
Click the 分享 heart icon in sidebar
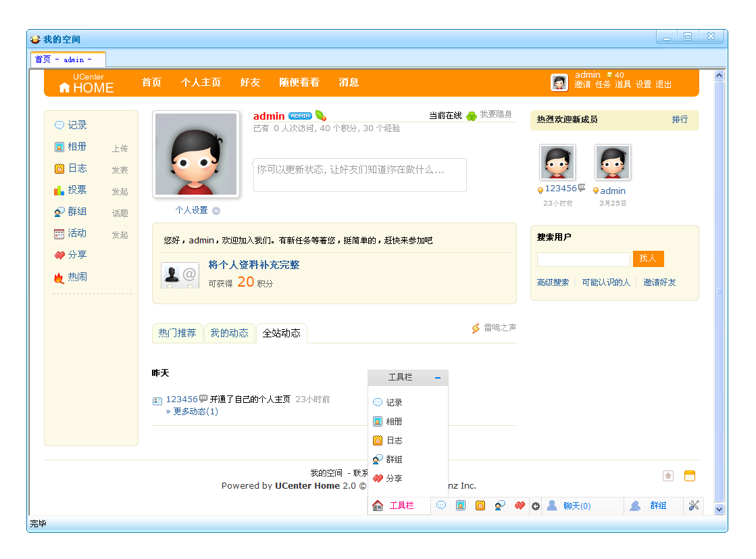tap(59, 255)
